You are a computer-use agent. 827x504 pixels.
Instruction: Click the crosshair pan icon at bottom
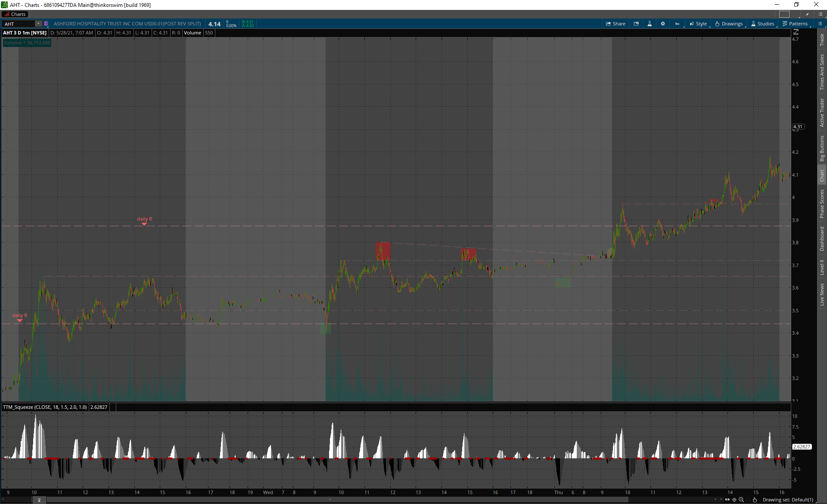point(734,500)
